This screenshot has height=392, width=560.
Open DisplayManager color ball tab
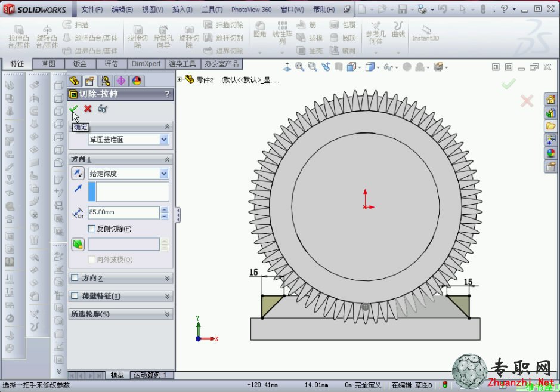click(x=137, y=81)
